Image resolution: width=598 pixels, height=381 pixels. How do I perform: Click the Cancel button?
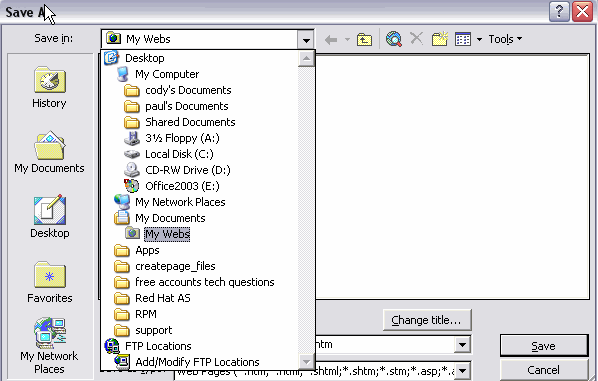click(544, 370)
